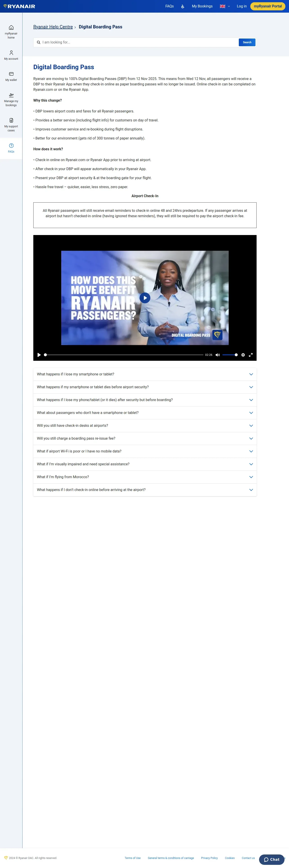289x868 pixels.
Task: Adjust the video volume slider
Action: pyautogui.click(x=230, y=355)
